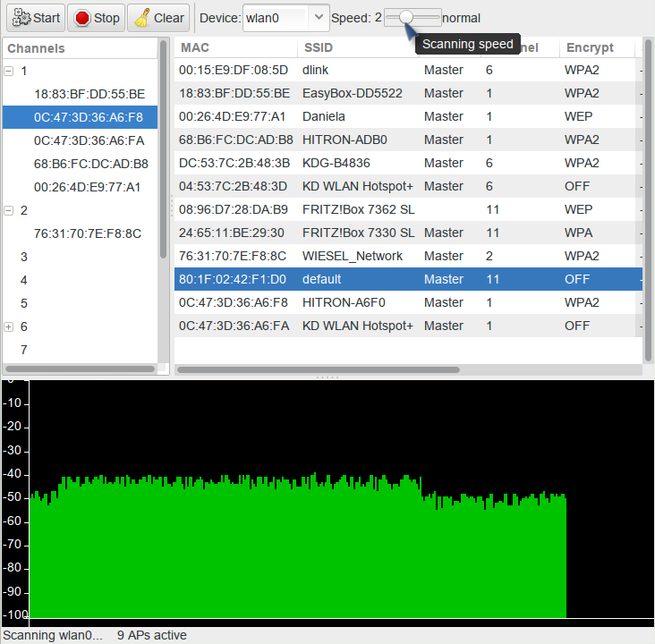This screenshot has width=655, height=644.
Task: Expand channel 6 in the tree
Action: pos(8,326)
